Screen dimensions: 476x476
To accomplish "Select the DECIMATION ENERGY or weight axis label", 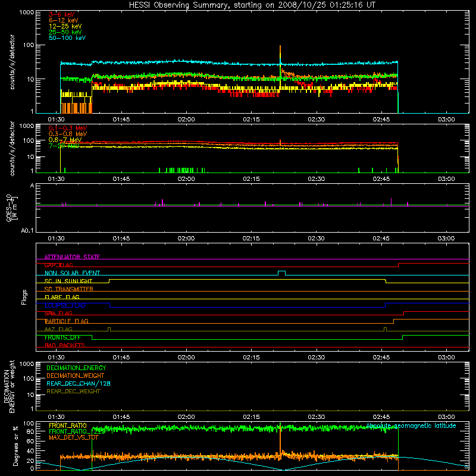I will tap(9, 387).
